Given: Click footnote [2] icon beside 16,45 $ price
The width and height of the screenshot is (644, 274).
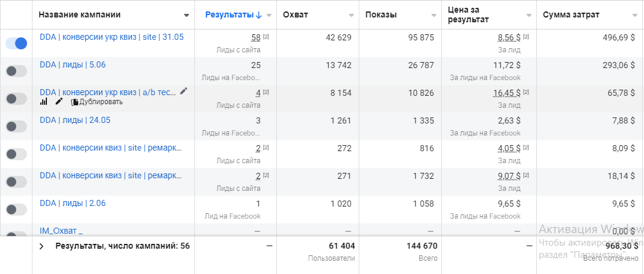Looking at the screenshot, I should coord(526,92).
